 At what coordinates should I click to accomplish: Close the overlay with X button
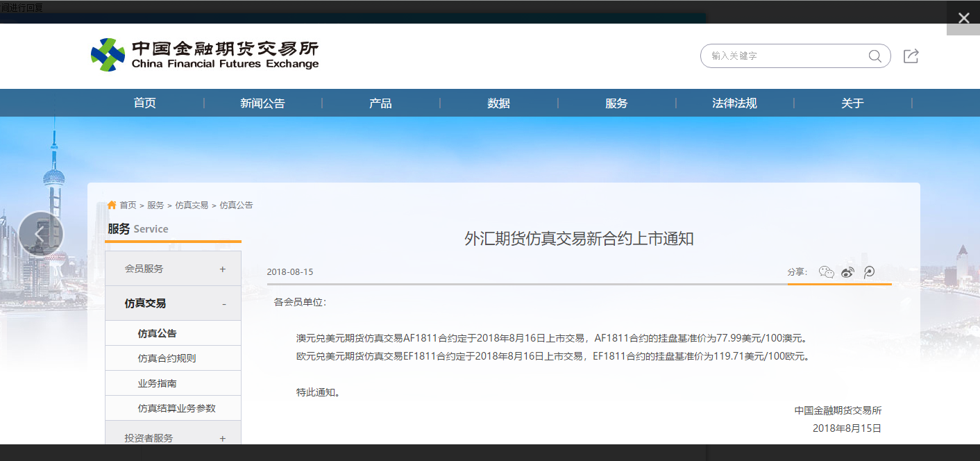click(963, 18)
